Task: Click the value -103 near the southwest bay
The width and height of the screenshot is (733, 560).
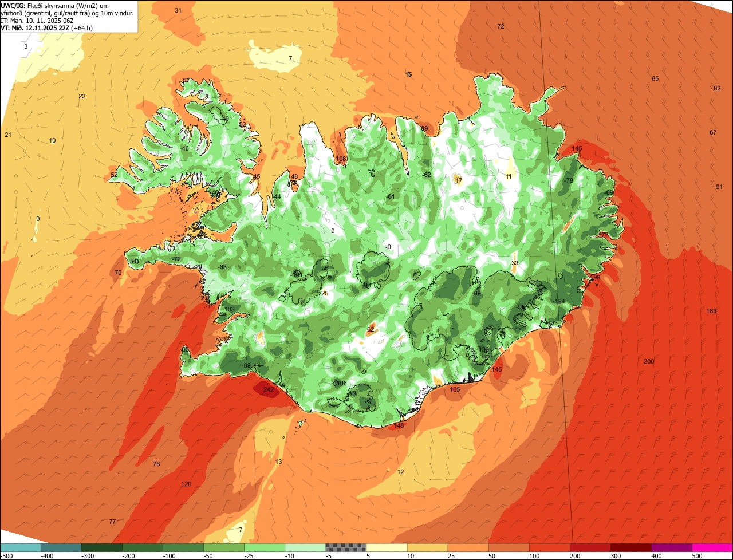Action: pos(228,309)
